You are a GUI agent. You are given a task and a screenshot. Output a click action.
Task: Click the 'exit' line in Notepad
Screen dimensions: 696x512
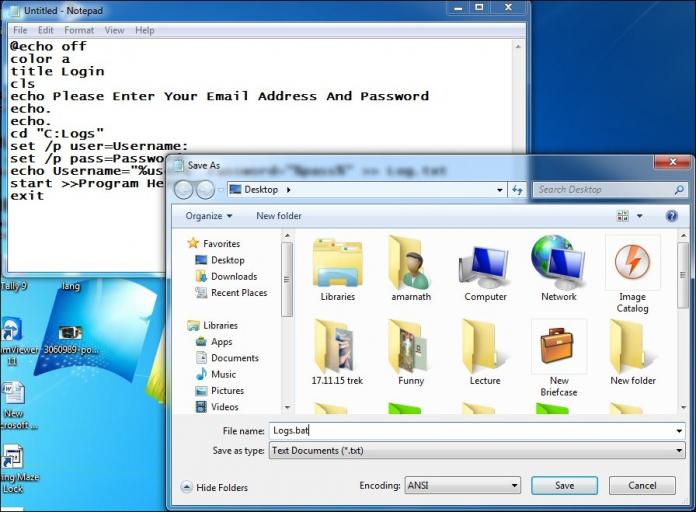pos(27,195)
